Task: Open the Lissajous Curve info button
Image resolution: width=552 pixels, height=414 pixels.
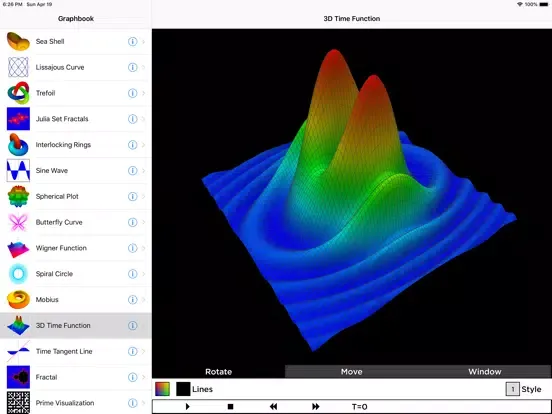Action: tap(132, 67)
